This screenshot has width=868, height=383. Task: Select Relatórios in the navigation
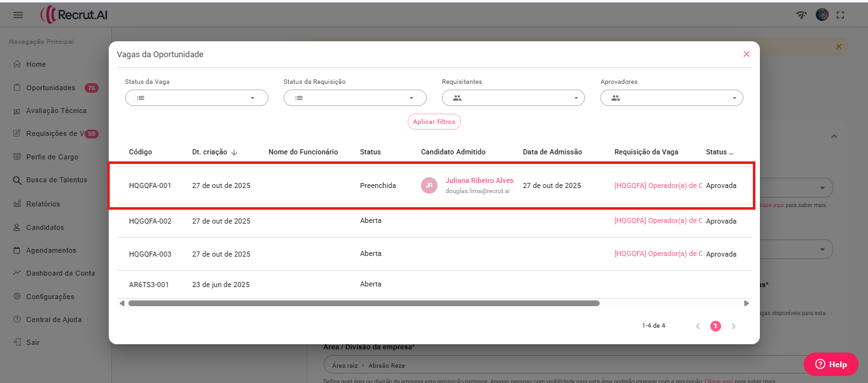(x=43, y=204)
